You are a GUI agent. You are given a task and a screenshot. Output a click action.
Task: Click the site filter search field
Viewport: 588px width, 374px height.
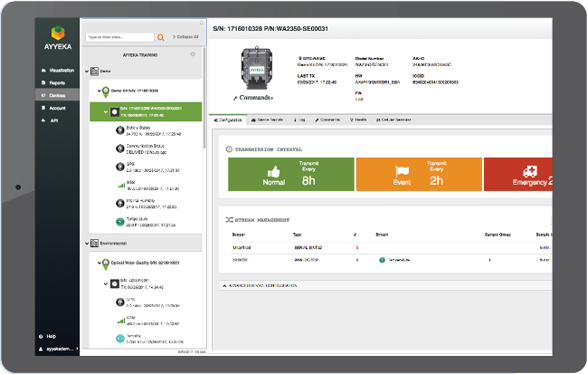click(x=119, y=37)
